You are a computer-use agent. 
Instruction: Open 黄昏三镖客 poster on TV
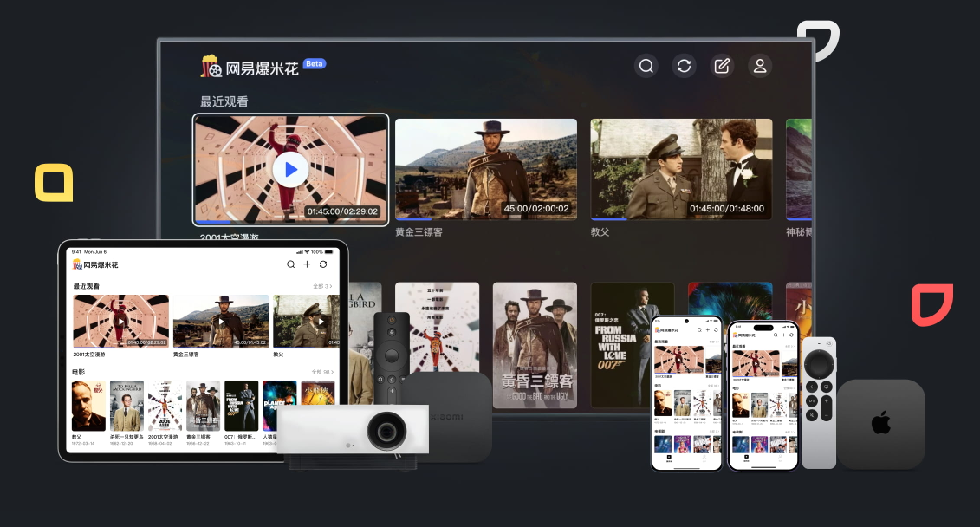point(535,345)
